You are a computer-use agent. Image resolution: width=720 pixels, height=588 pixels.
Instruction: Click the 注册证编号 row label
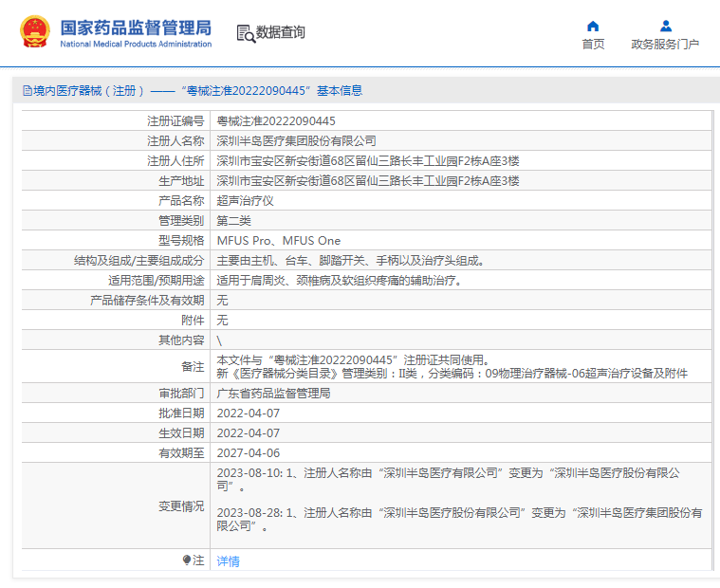(175, 121)
